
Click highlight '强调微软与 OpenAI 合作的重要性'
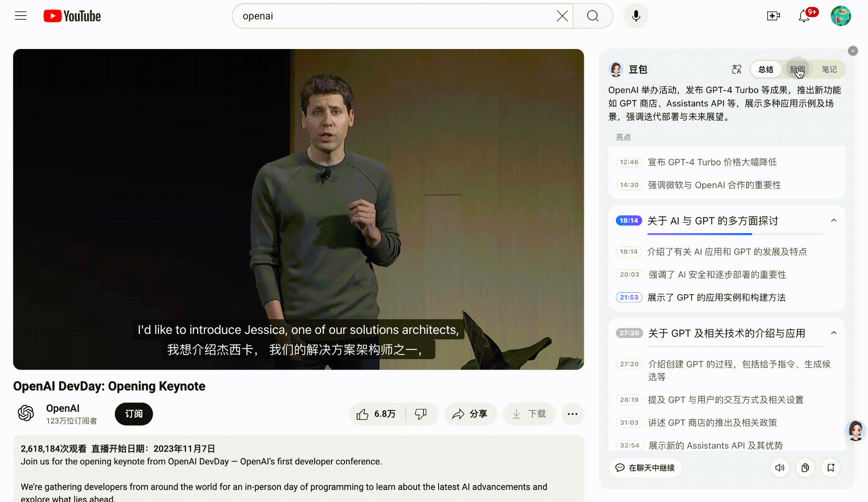click(714, 185)
